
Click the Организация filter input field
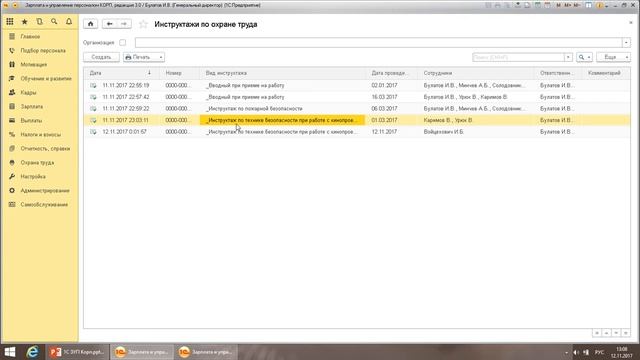point(378,42)
